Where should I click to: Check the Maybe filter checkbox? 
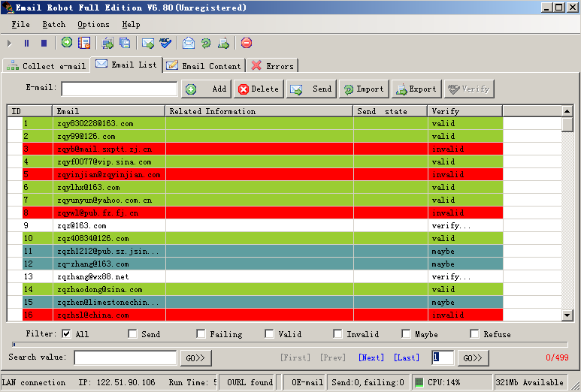406,334
